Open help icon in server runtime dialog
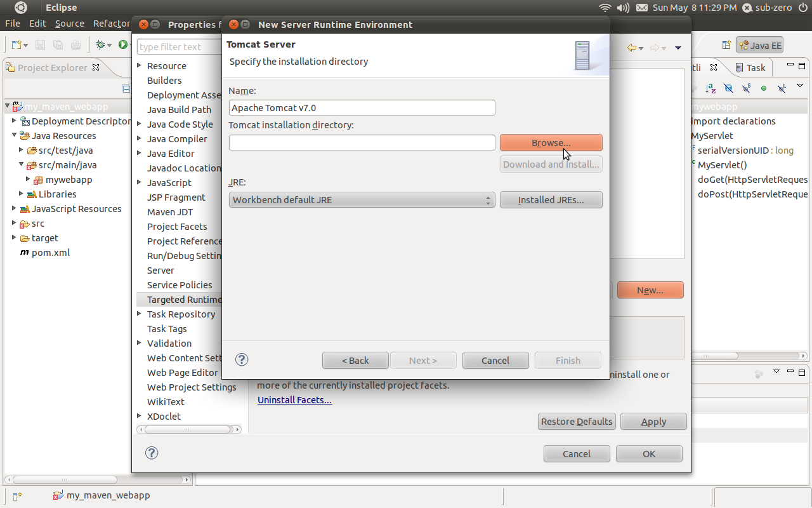812x508 pixels. point(241,360)
